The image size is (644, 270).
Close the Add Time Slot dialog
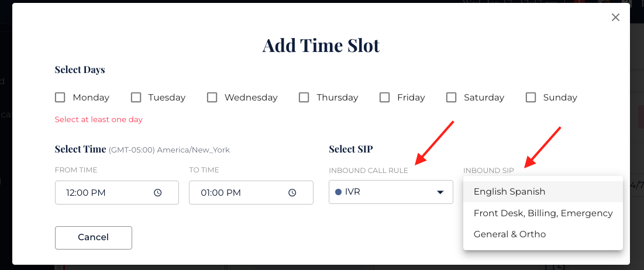(615, 18)
